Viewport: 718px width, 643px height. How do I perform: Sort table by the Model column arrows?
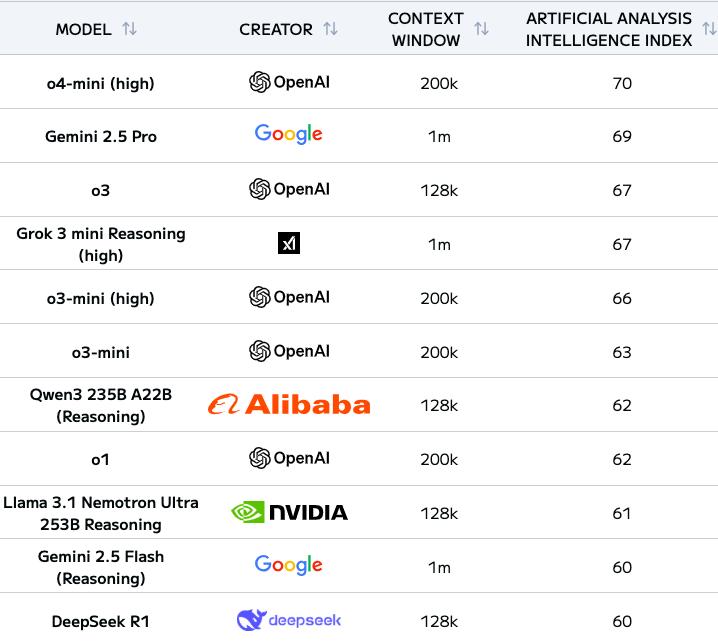tap(129, 29)
